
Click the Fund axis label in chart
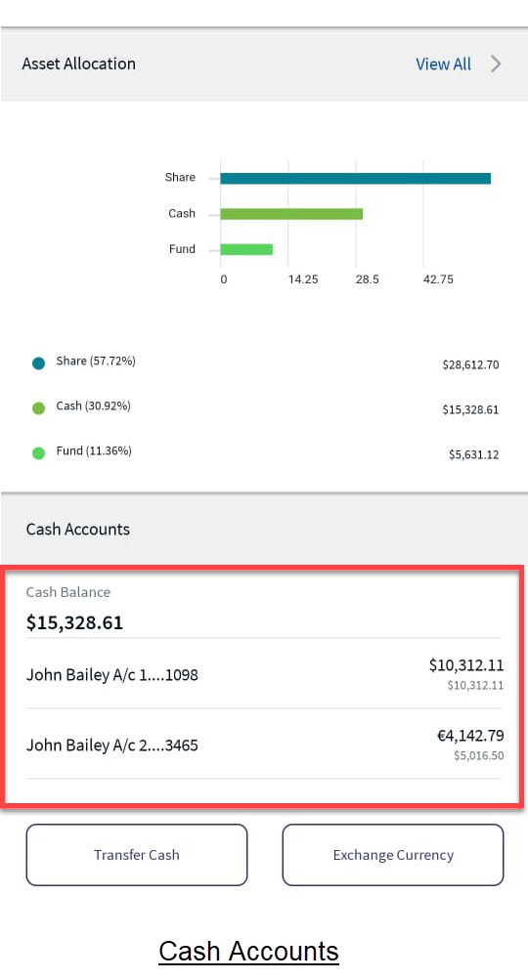tap(182, 249)
